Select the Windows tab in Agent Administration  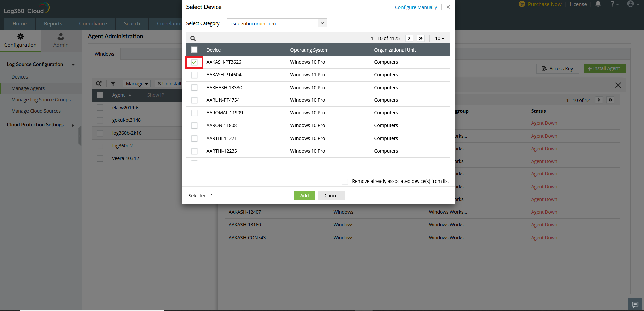tap(104, 54)
